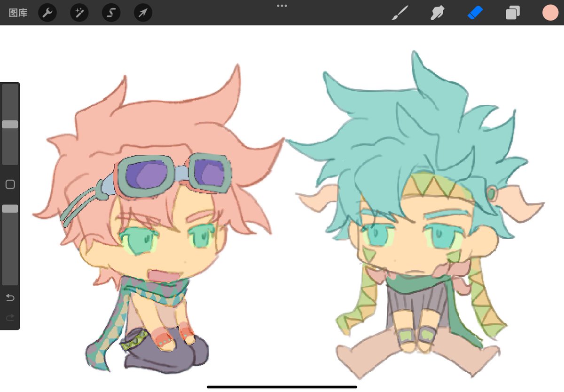Redo with the sidebar redo arrow
Image resolution: width=564 pixels, height=392 pixels.
tap(10, 318)
